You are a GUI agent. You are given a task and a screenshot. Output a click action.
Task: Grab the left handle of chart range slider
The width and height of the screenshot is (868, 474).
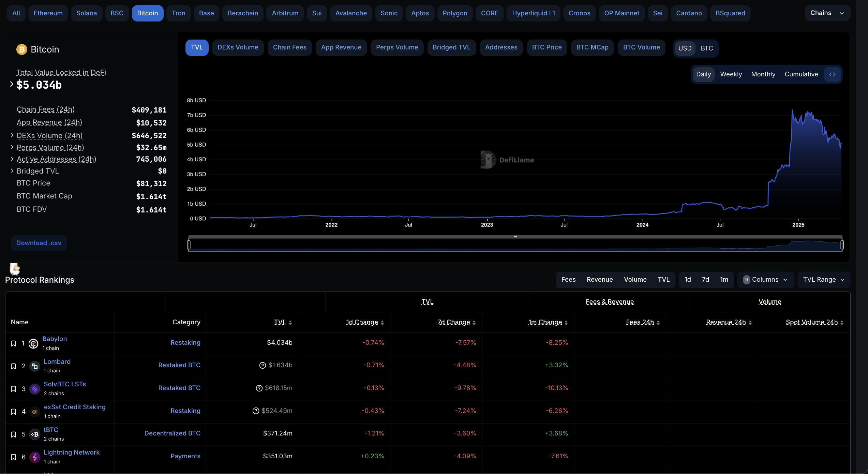pyautogui.click(x=189, y=245)
